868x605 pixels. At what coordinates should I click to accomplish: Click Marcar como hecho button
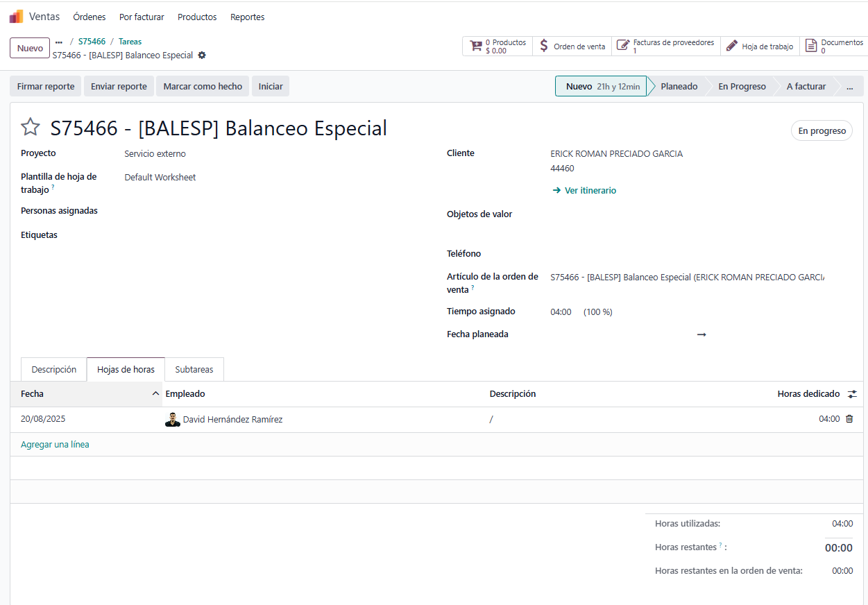(203, 87)
